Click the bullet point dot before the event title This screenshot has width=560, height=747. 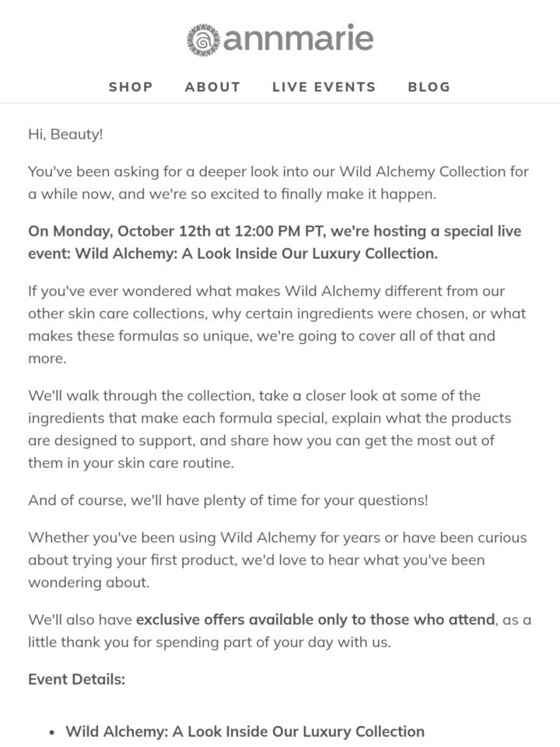pyautogui.click(x=52, y=733)
